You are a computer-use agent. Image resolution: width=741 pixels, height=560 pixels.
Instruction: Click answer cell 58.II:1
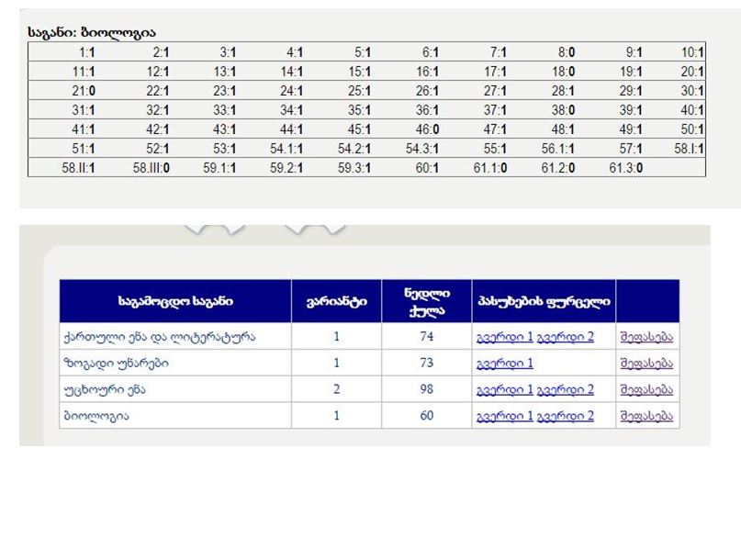[x=78, y=168]
